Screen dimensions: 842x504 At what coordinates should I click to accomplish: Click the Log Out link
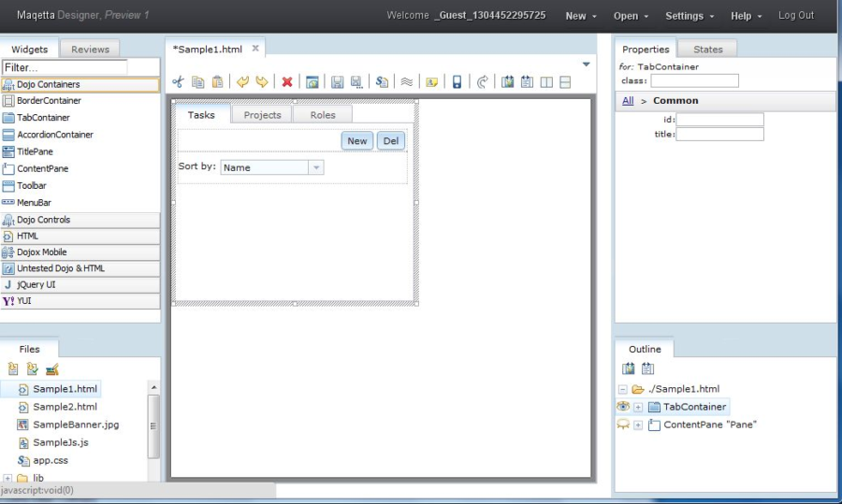(796, 16)
